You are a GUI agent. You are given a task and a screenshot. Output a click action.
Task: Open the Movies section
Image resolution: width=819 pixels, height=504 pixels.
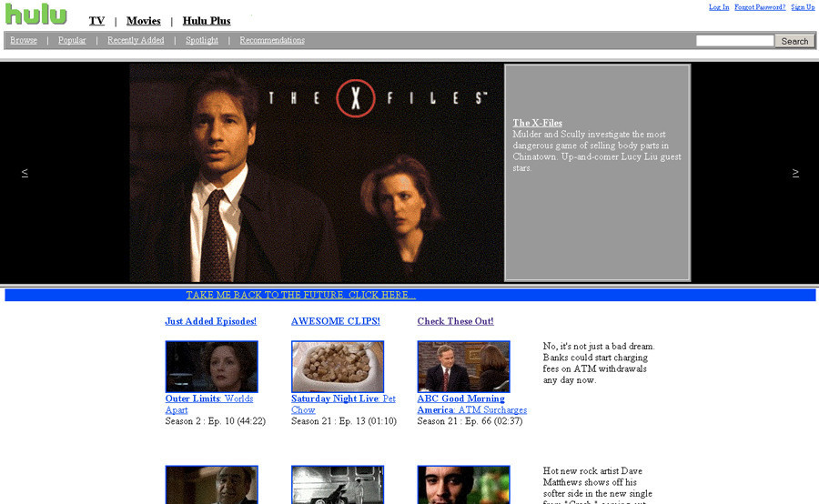pyautogui.click(x=143, y=21)
